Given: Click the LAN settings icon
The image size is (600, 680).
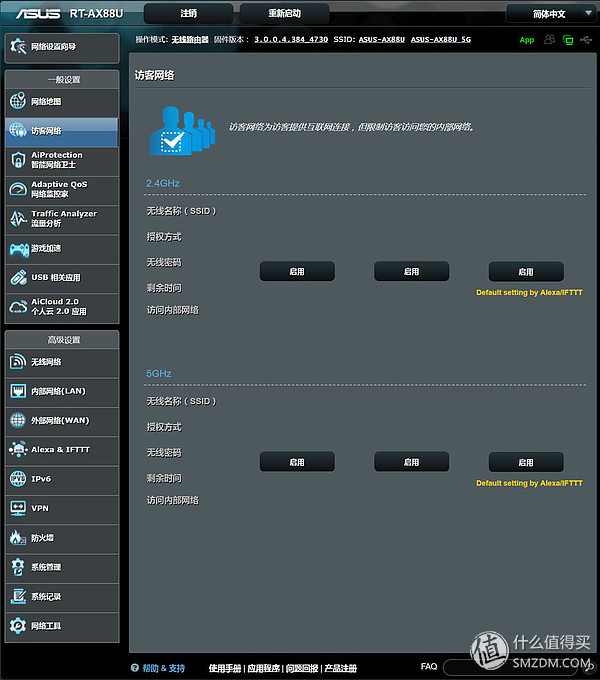Looking at the screenshot, I should point(18,391).
